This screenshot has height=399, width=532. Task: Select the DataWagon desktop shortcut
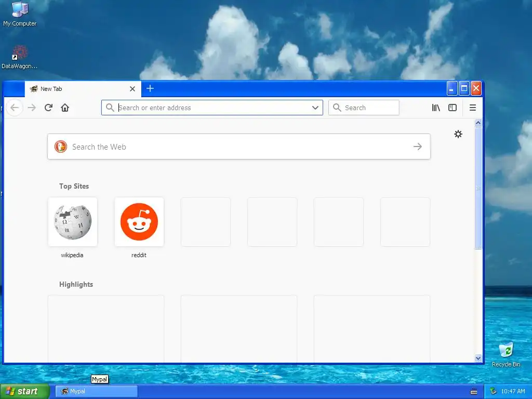tap(19, 57)
